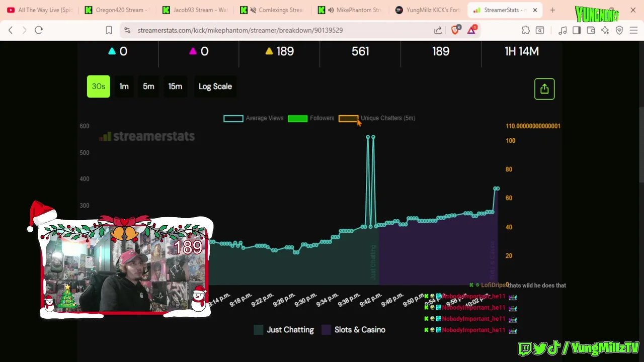
Task: Click the Average Views teal legend swatch
Action: click(233, 118)
